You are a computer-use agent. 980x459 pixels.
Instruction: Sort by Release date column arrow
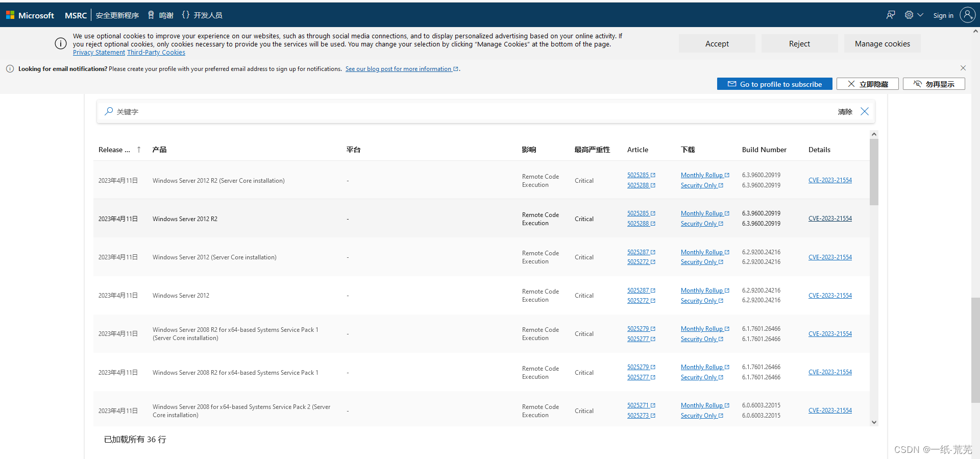(x=139, y=150)
